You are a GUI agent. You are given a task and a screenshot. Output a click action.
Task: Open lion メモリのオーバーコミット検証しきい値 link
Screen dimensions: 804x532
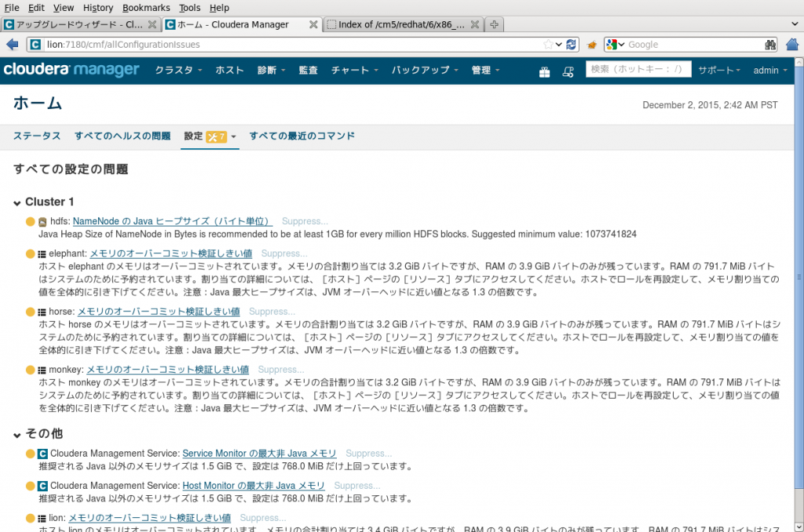pyautogui.click(x=150, y=518)
